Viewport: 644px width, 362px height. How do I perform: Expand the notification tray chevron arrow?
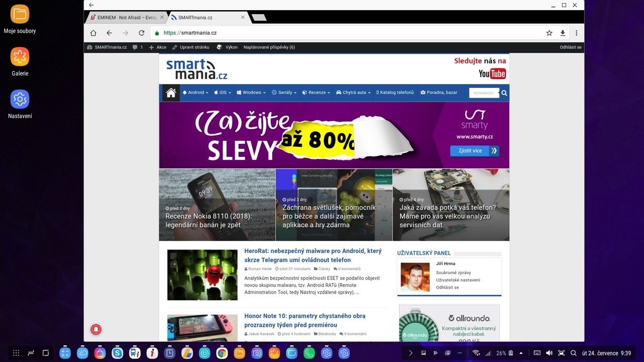(x=411, y=353)
